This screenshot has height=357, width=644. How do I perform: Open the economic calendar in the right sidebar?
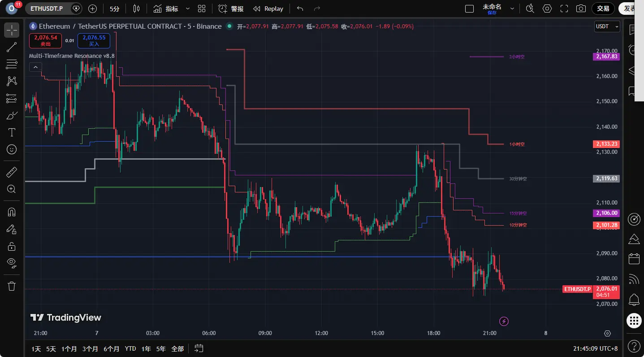point(634,259)
